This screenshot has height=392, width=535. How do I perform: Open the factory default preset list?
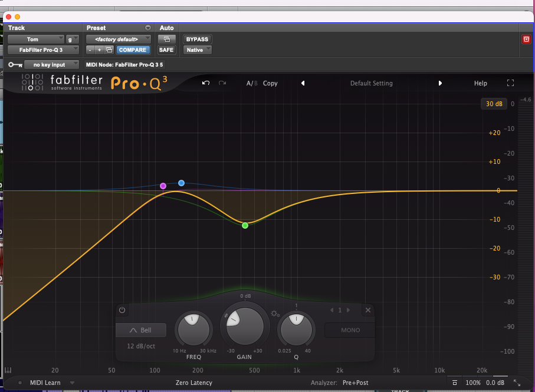[x=118, y=39]
